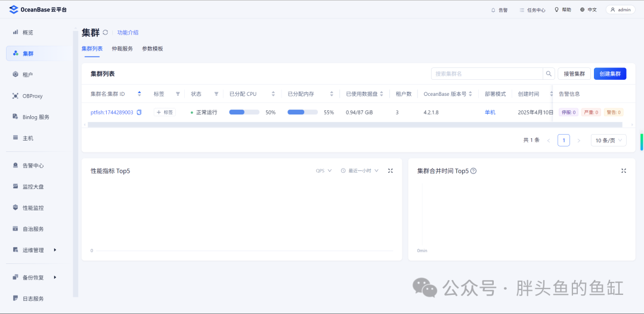The height and width of the screenshot is (314, 644).
Task: Click the search magnifier icon
Action: [x=549, y=74]
